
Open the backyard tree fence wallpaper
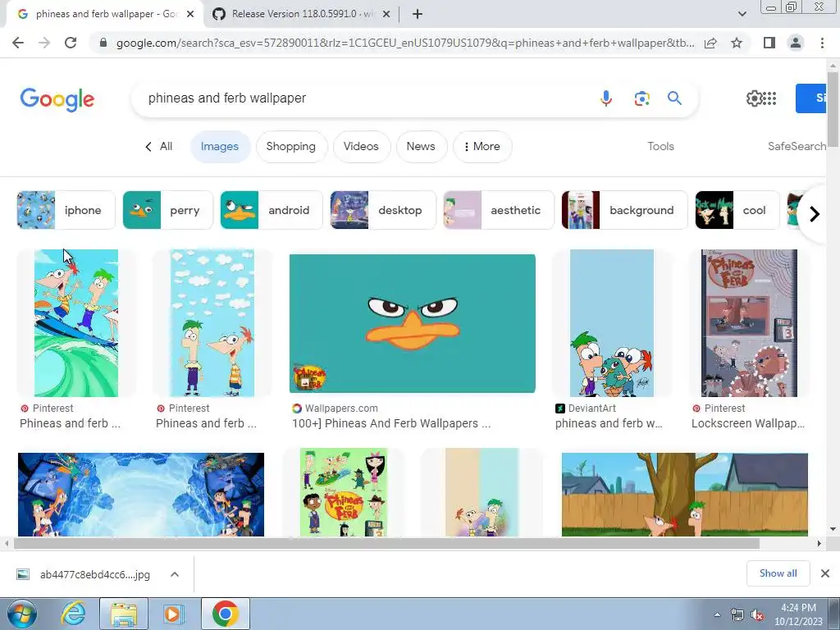[685, 495]
